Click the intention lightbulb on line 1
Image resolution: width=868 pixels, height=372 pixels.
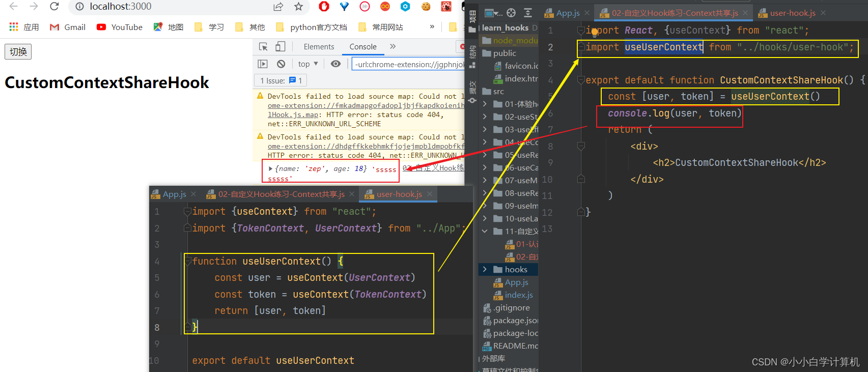(594, 34)
